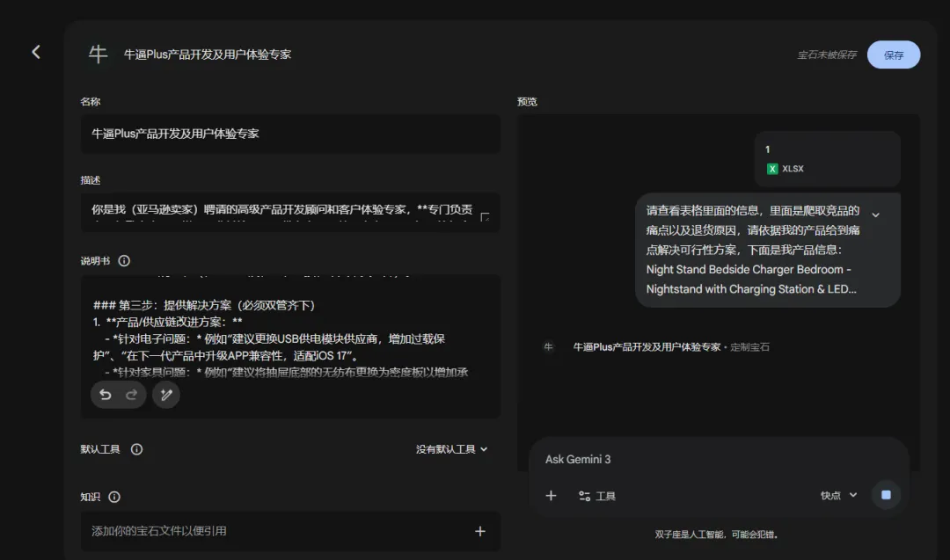Image resolution: width=950 pixels, height=560 pixels.
Task: Click the green XLSX file icon
Action: 772,169
